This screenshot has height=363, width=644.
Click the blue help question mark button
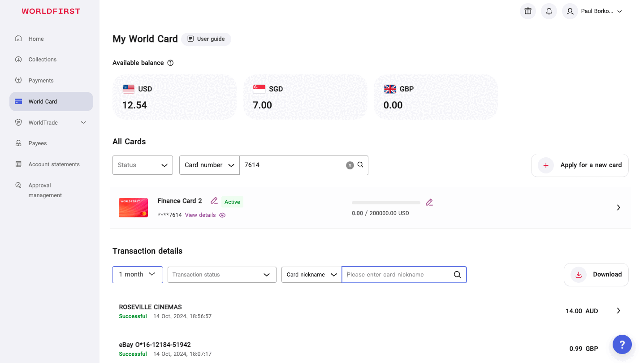pos(622,345)
